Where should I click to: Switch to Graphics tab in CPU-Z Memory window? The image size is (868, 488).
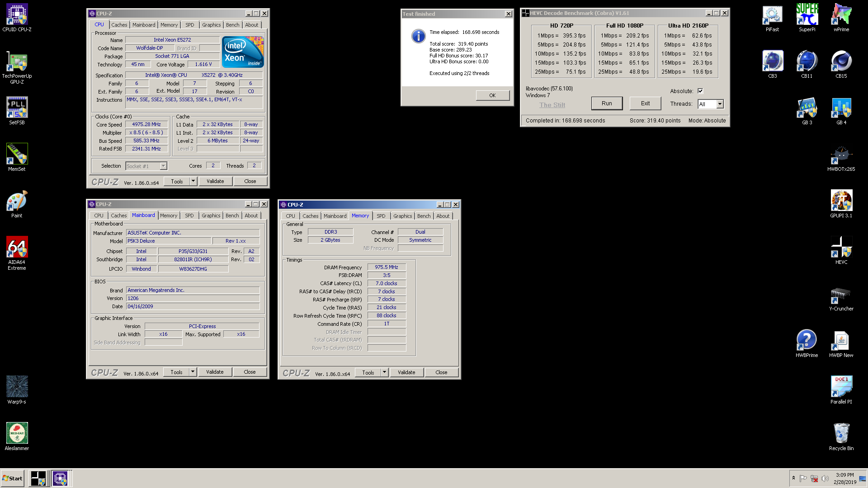pos(403,216)
